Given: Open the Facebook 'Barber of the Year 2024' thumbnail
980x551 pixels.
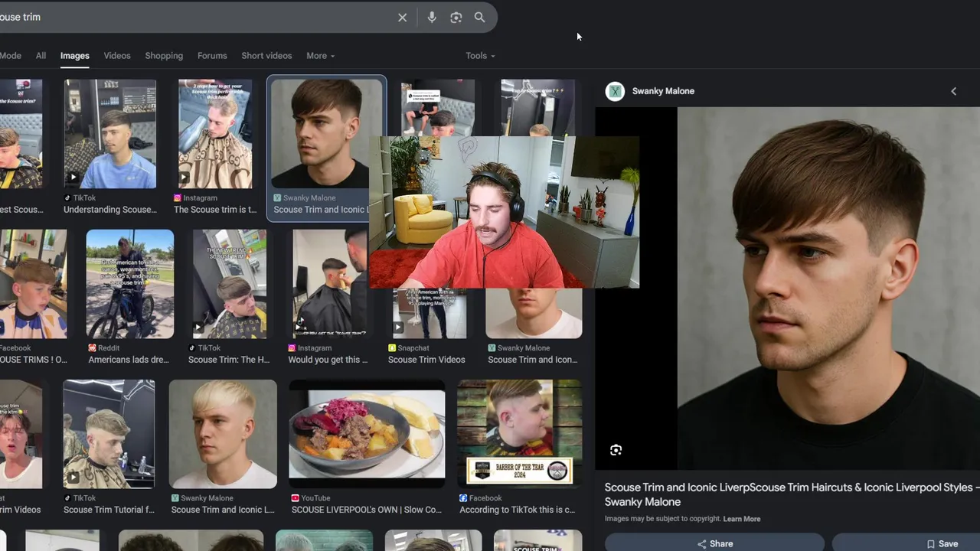Looking at the screenshot, I should (519, 434).
